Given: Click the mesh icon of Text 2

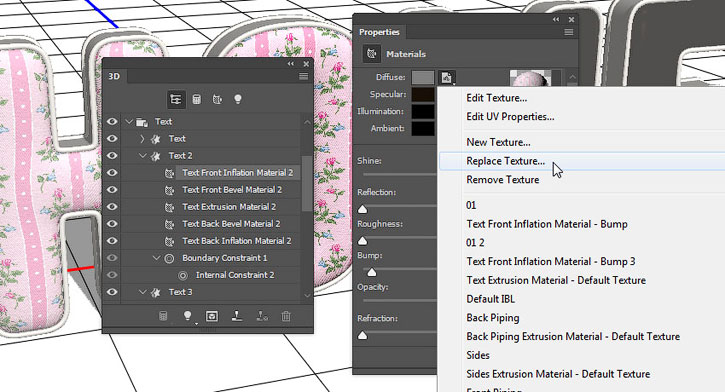Looking at the screenshot, I should (156, 156).
